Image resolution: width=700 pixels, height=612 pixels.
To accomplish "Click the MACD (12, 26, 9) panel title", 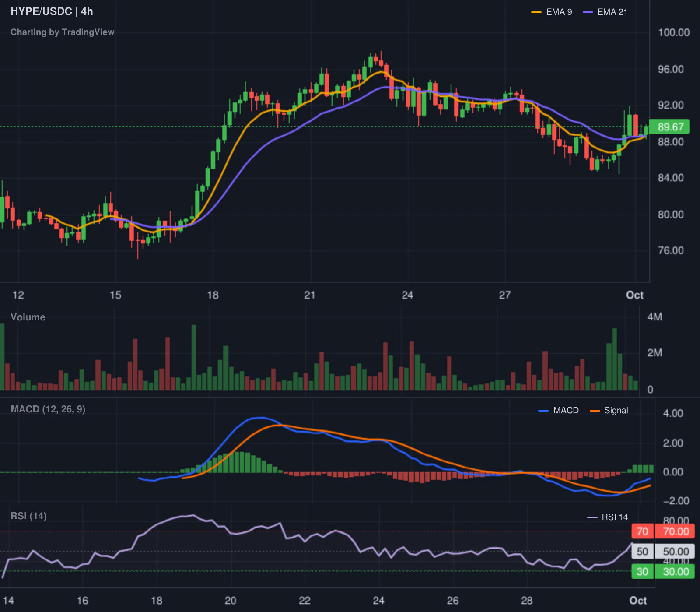I will coord(48,409).
